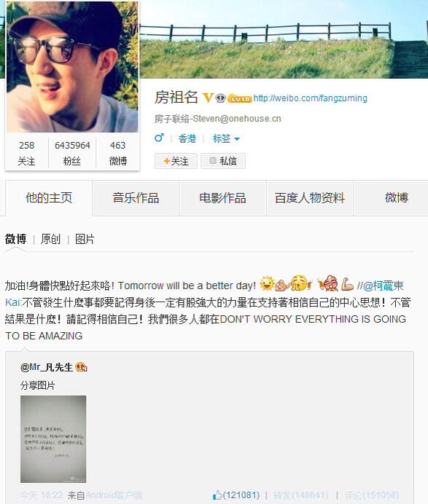Open the weibo.com/fangzuming profile link
The width and height of the screenshot is (428, 504).
pos(310,98)
